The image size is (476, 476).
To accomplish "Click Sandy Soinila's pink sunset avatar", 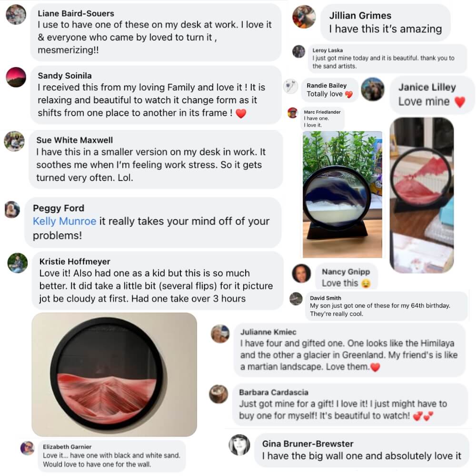I will pos(16,77).
